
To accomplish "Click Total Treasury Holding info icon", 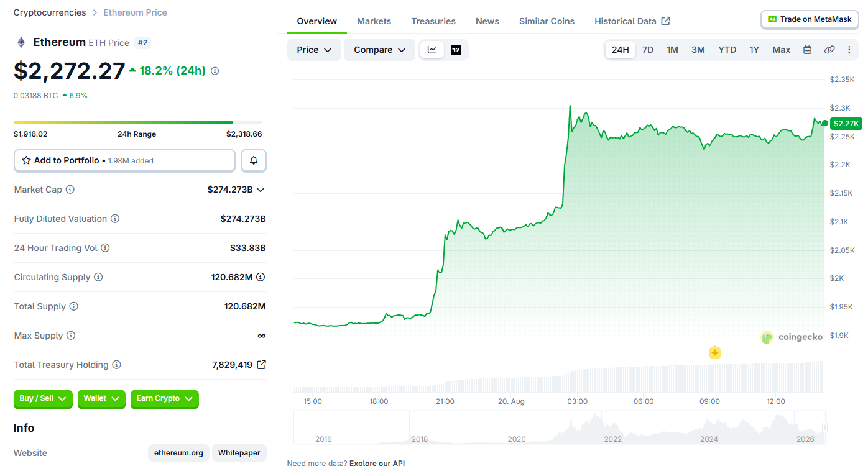I will point(116,365).
